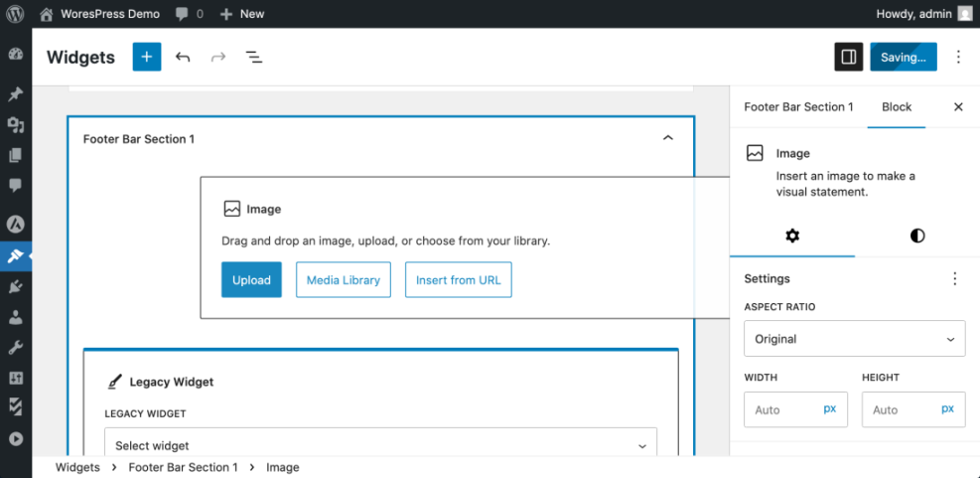Select the Legacy Widget block title

171,382
